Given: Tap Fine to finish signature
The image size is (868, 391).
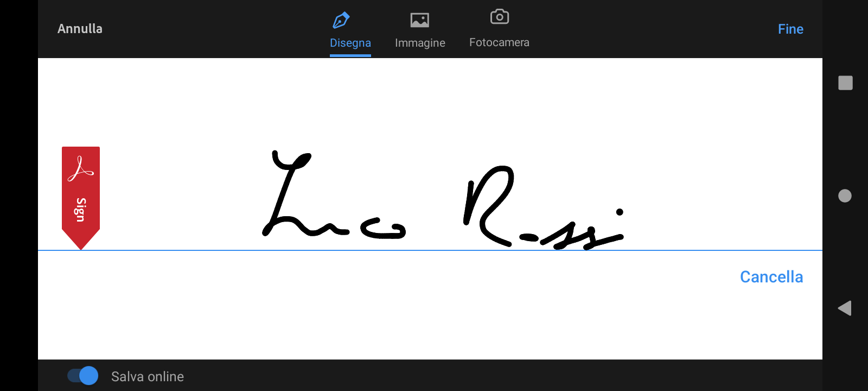Looking at the screenshot, I should click(790, 29).
